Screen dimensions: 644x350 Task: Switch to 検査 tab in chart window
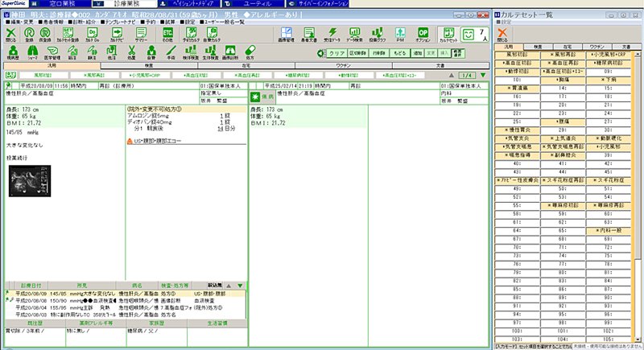[x=149, y=66]
